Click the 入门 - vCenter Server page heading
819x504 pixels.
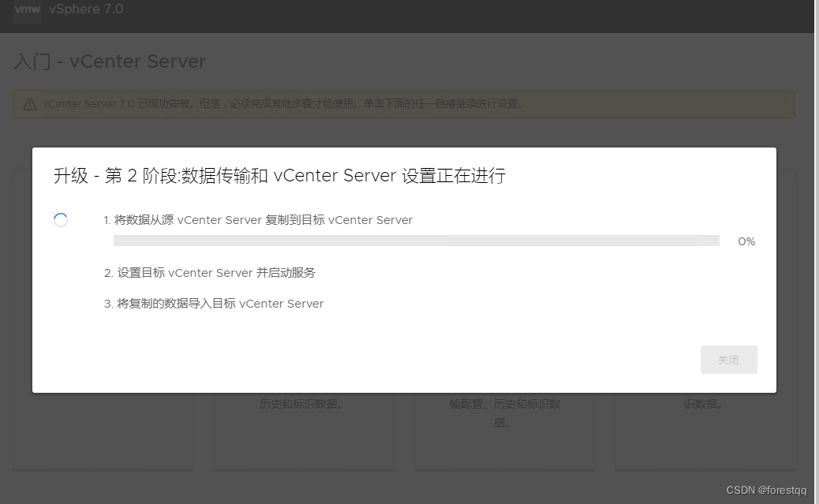pos(110,61)
